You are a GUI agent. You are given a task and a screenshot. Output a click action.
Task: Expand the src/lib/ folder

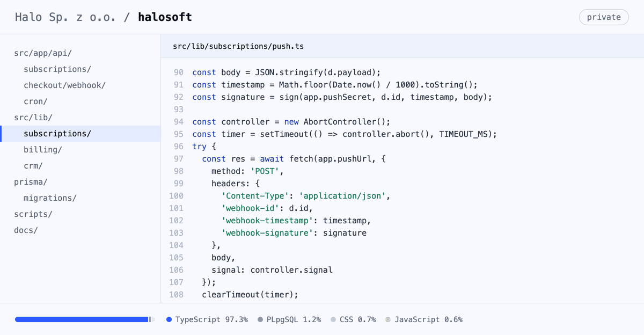(33, 118)
